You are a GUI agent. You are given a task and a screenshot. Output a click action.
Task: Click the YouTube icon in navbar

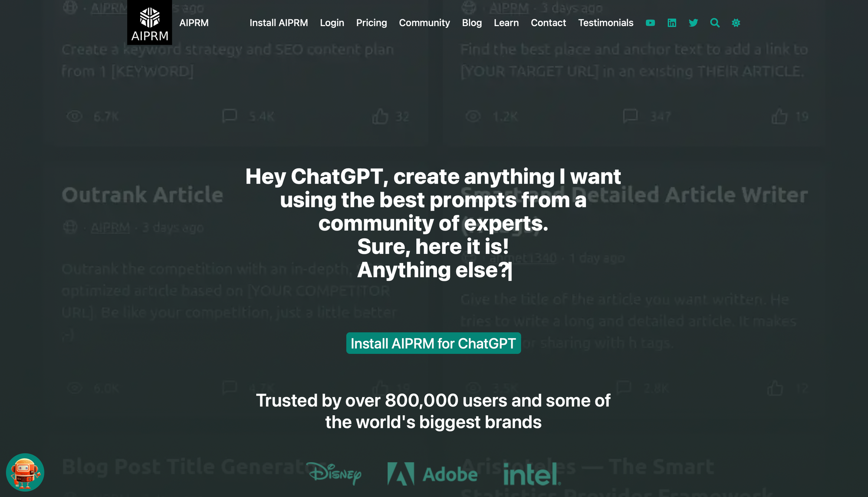click(651, 23)
